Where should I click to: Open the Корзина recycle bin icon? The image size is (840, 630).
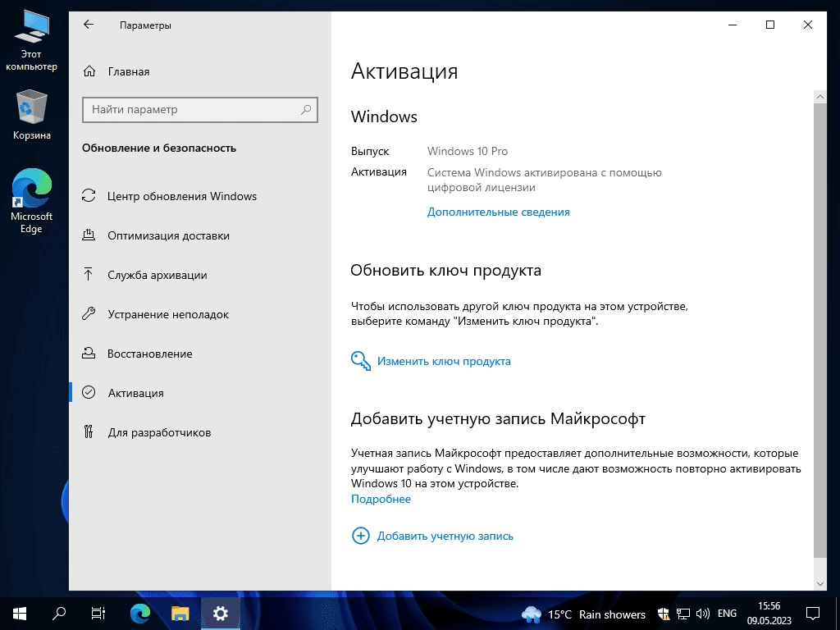point(32,115)
